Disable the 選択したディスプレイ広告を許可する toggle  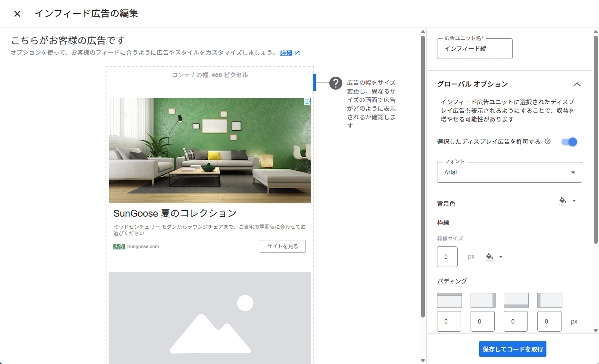pyautogui.click(x=569, y=142)
